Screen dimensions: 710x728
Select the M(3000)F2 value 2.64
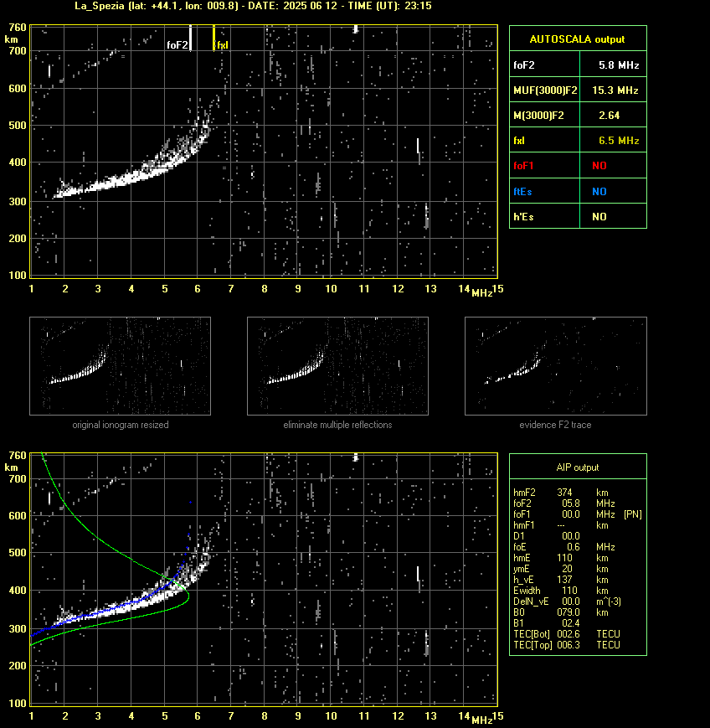tap(609, 115)
